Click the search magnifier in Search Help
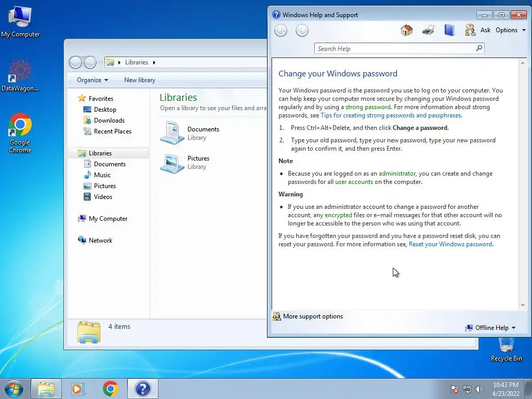 tap(479, 48)
